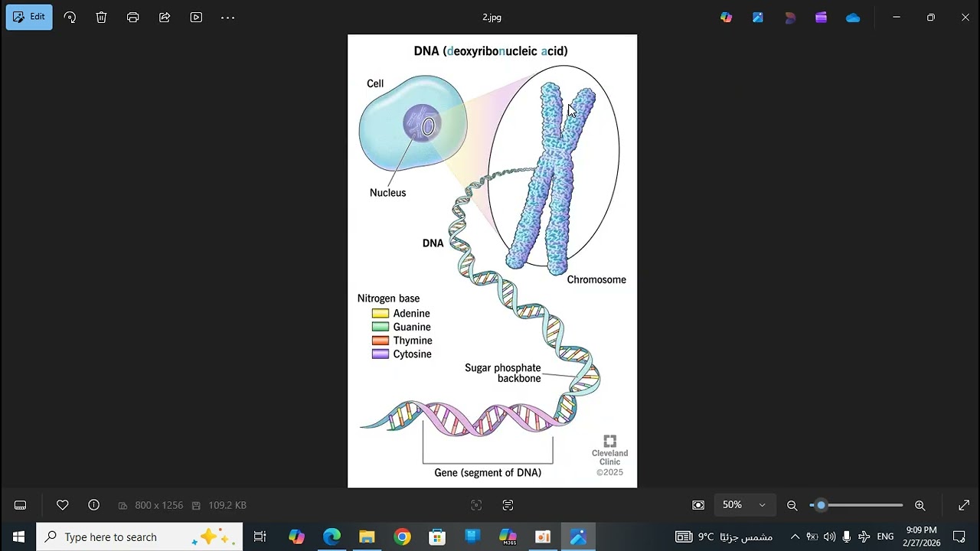Print the image via the printer icon
Viewport: 980px width, 551px height.
click(x=132, y=17)
